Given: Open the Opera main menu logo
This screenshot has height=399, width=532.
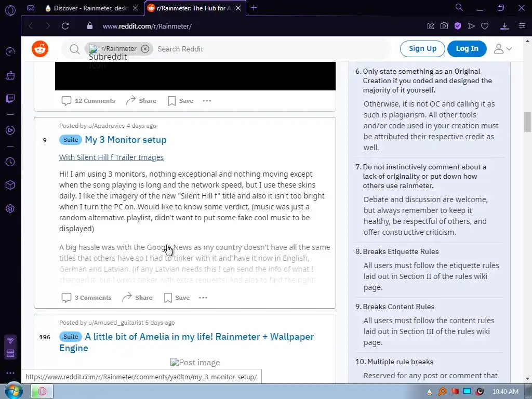Looking at the screenshot, I should point(10,10).
